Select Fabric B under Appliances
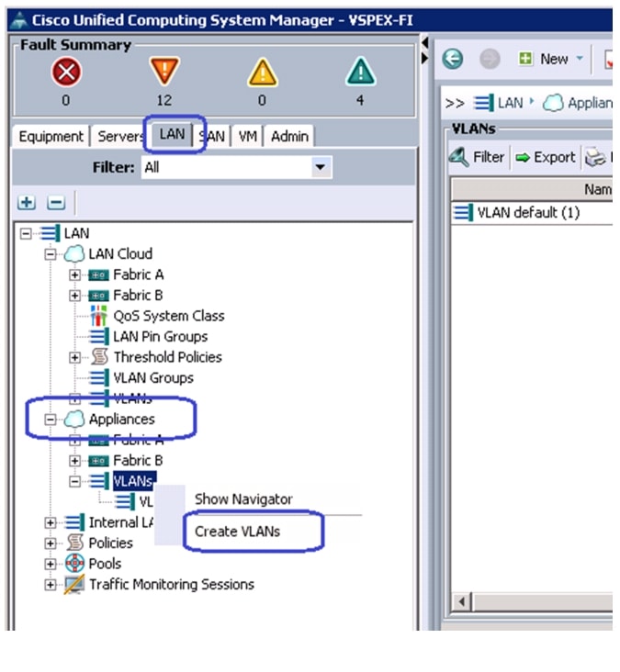This screenshot has width=620, height=672. point(138,460)
